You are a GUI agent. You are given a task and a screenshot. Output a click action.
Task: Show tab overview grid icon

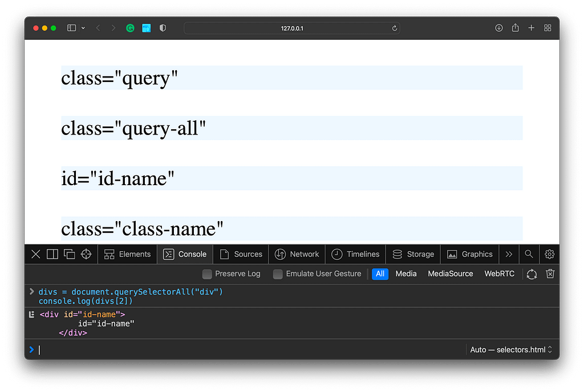point(547,28)
